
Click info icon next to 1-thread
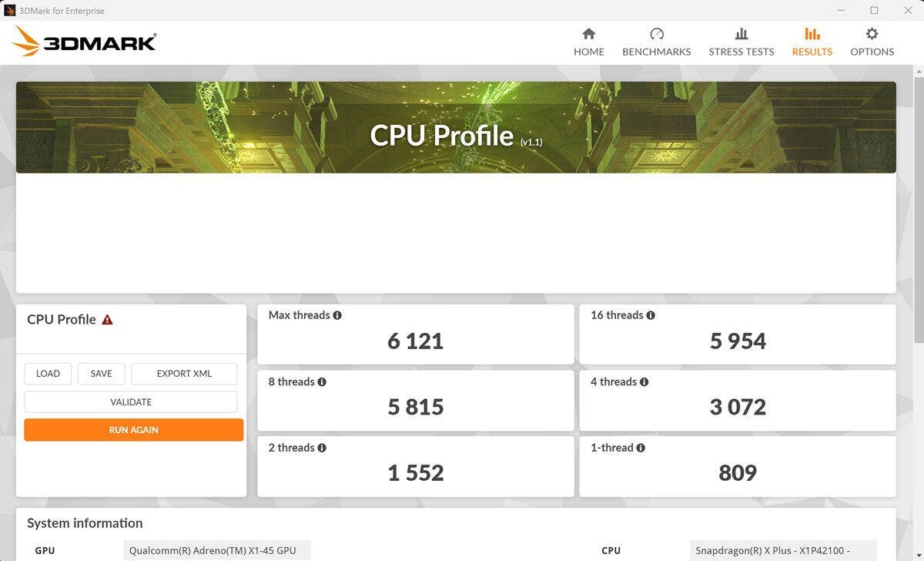pyautogui.click(x=641, y=448)
